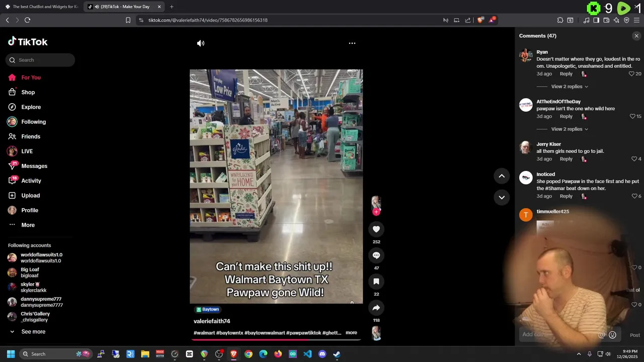Expand replies under AtTheEndOfTheDay's comment
Image resolution: width=644 pixels, height=362 pixels.
click(570, 129)
